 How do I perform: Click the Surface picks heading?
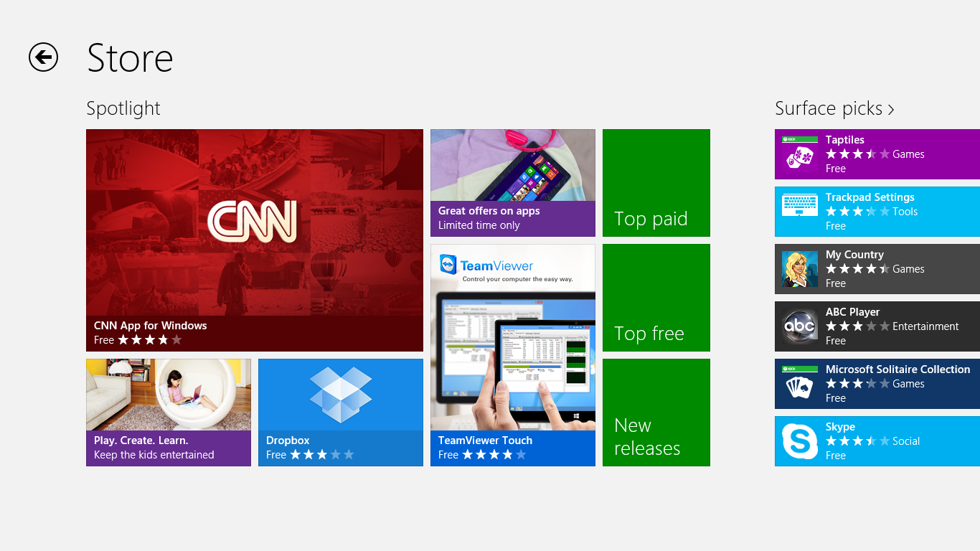coord(829,108)
